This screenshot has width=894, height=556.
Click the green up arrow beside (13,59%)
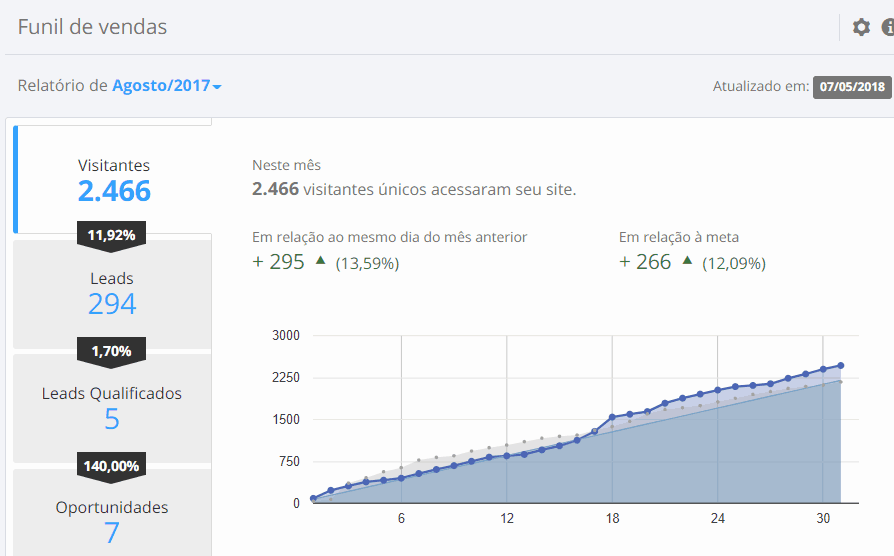[x=320, y=261]
